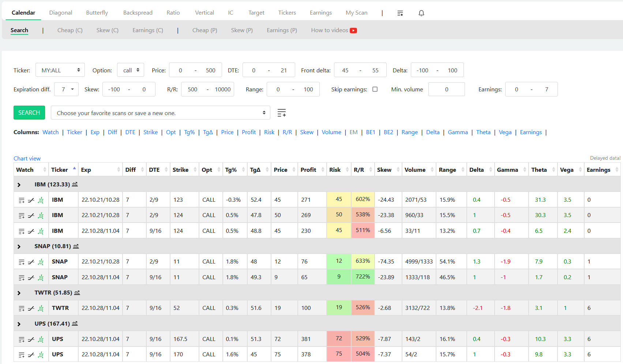Click the R/R maximum field showing 10000
623x364 pixels.
click(x=222, y=89)
